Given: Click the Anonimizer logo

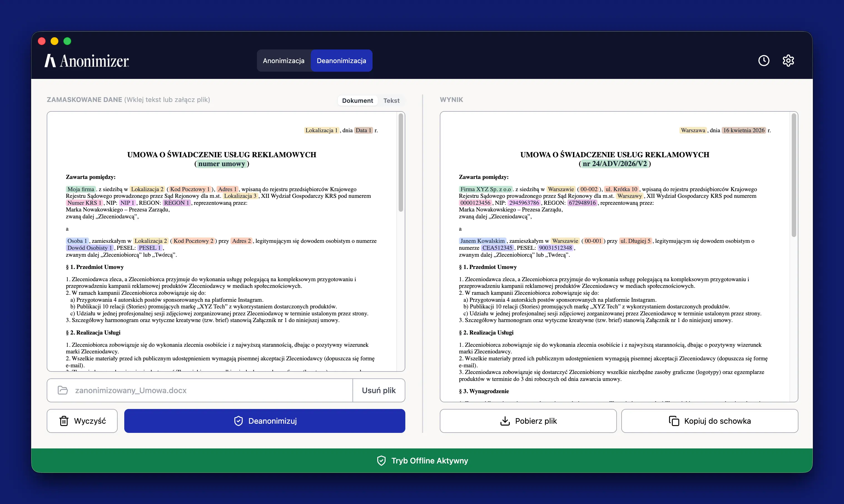Looking at the screenshot, I should tap(87, 61).
